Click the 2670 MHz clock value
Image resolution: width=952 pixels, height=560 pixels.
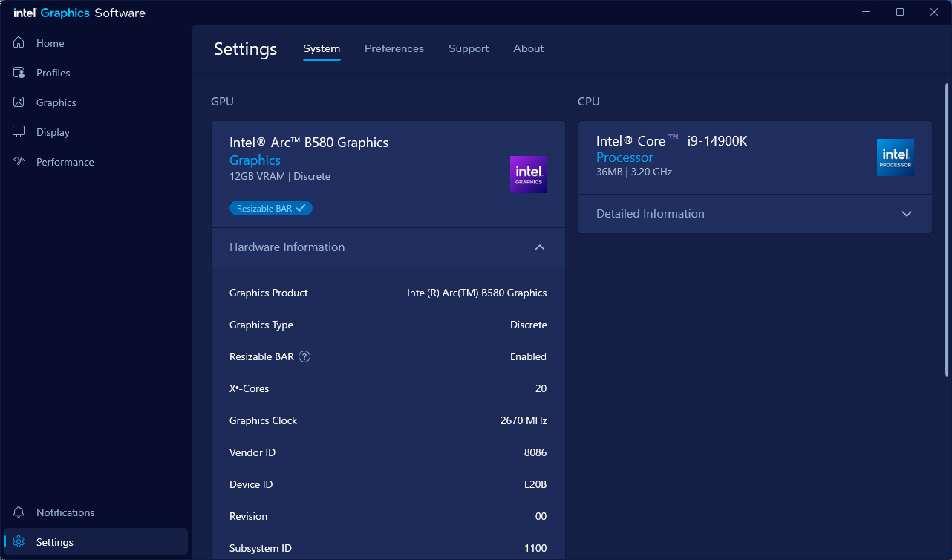coord(524,420)
